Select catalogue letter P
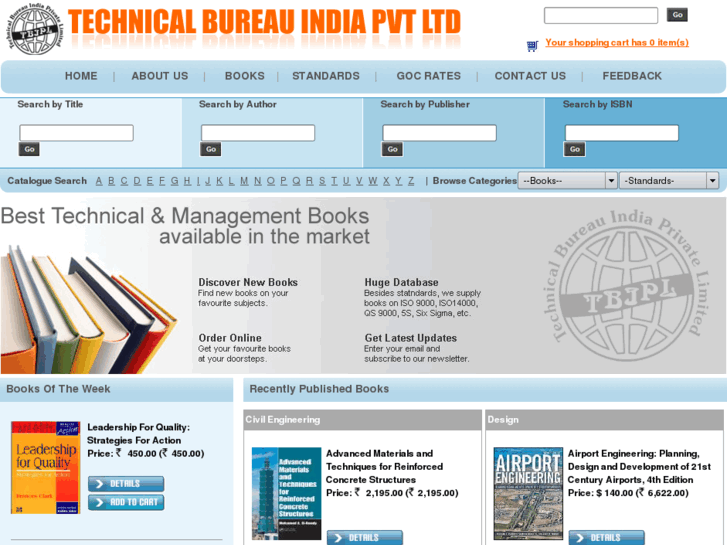 [x=283, y=181]
